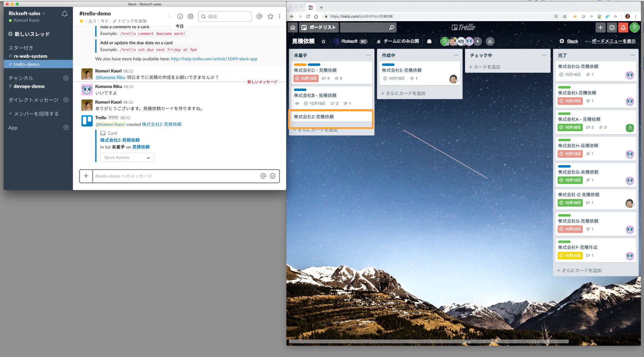Click browser reload button
This screenshot has height=357, width=644.
coord(308,16)
